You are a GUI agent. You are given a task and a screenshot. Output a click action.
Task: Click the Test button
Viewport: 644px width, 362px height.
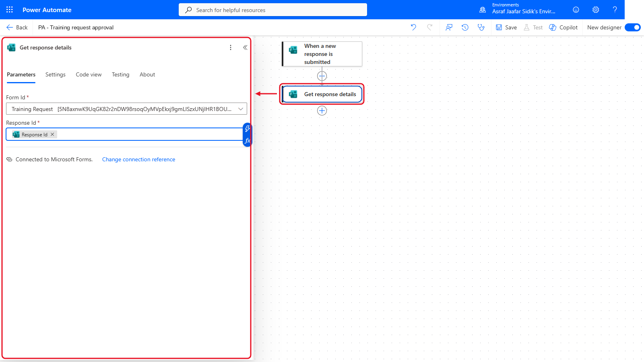[533, 27]
